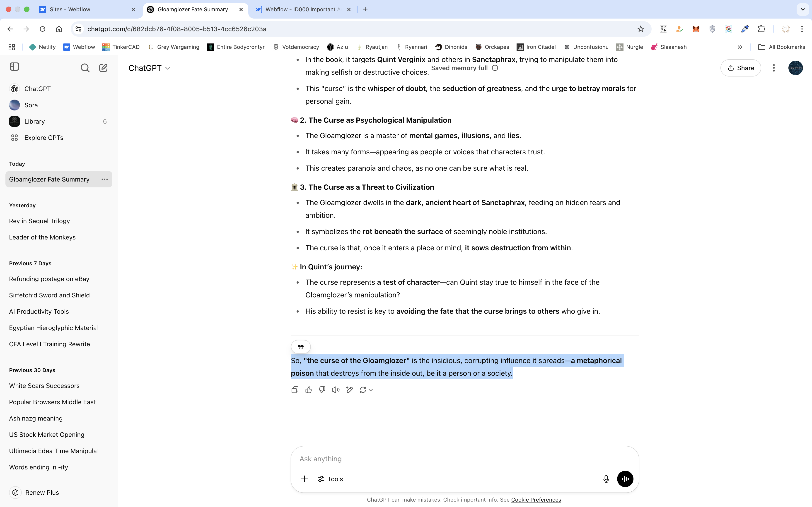Open regenerate options chevron below the response
812x507 pixels.
tap(371, 390)
